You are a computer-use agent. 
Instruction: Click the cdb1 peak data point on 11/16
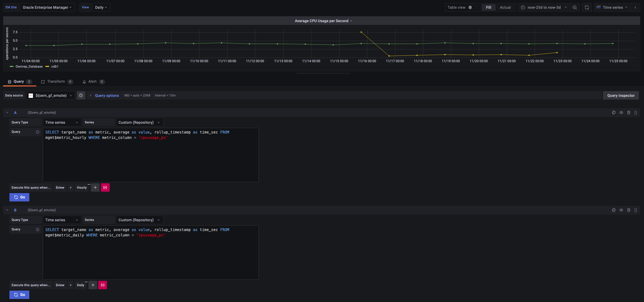click(361, 32)
